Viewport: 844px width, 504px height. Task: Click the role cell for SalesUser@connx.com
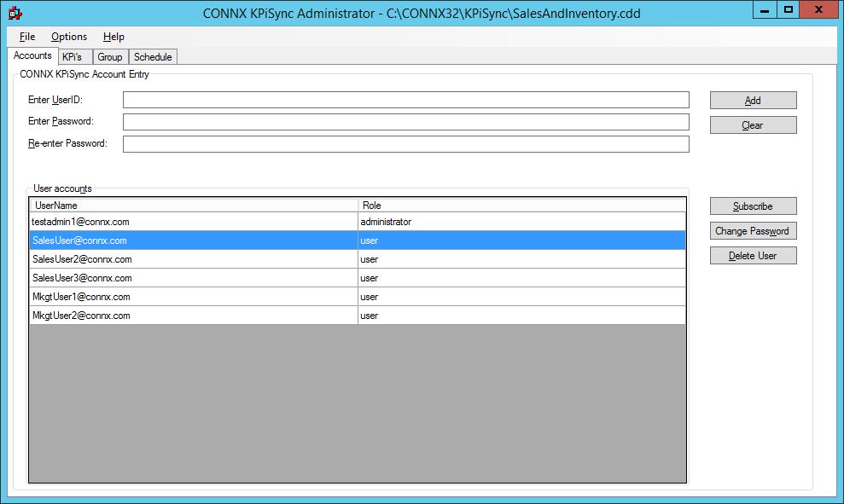coord(521,240)
